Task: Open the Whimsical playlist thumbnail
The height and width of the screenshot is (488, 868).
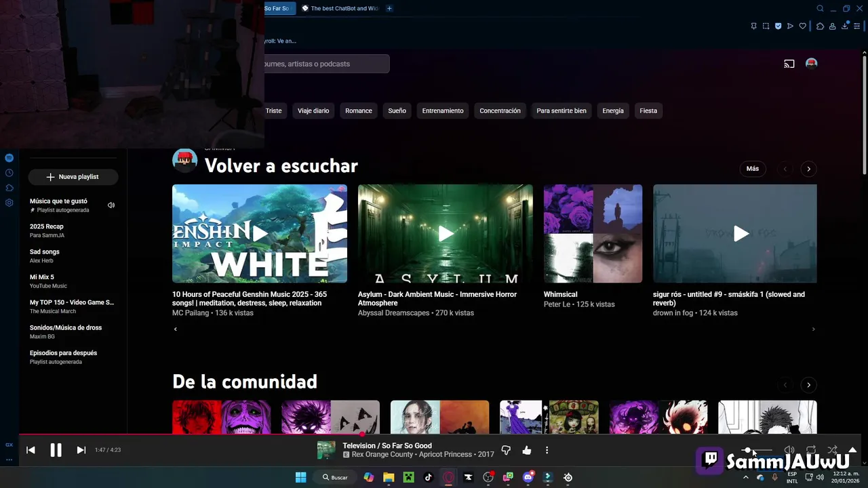Action: click(593, 234)
